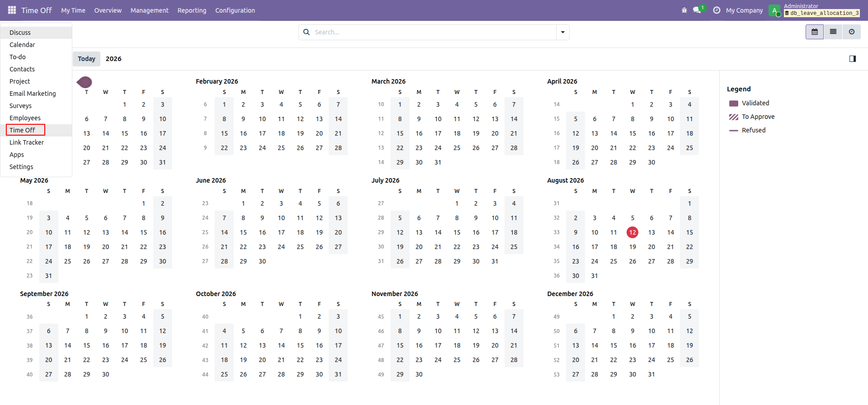Open the My Time navbar menu
This screenshot has width=868, height=405.
point(73,10)
